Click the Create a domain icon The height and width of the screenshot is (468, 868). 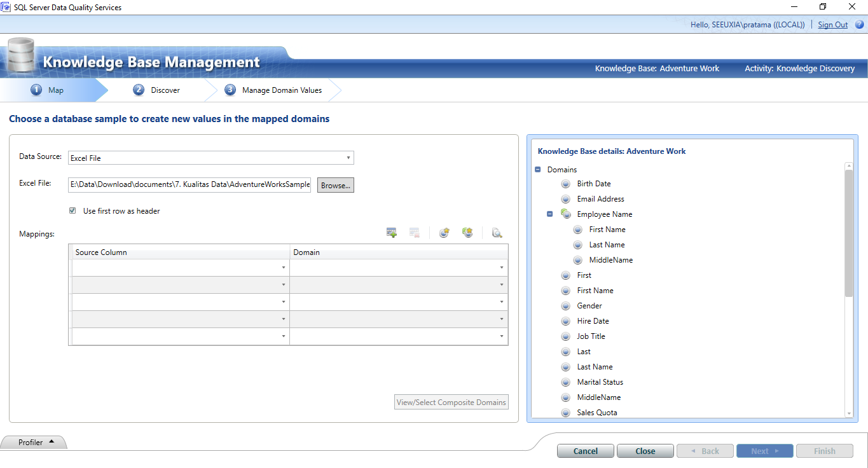click(444, 233)
